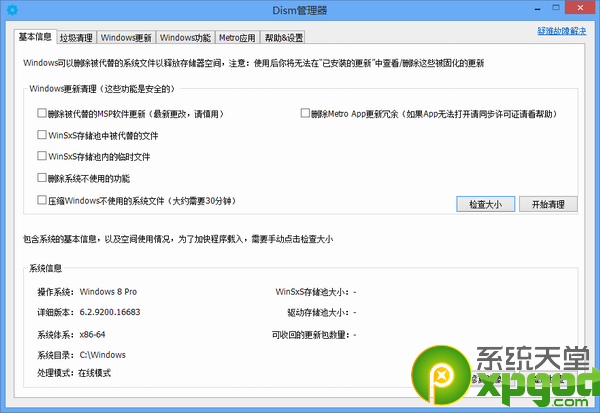Click the gear icon in the title bar

(12, 10)
